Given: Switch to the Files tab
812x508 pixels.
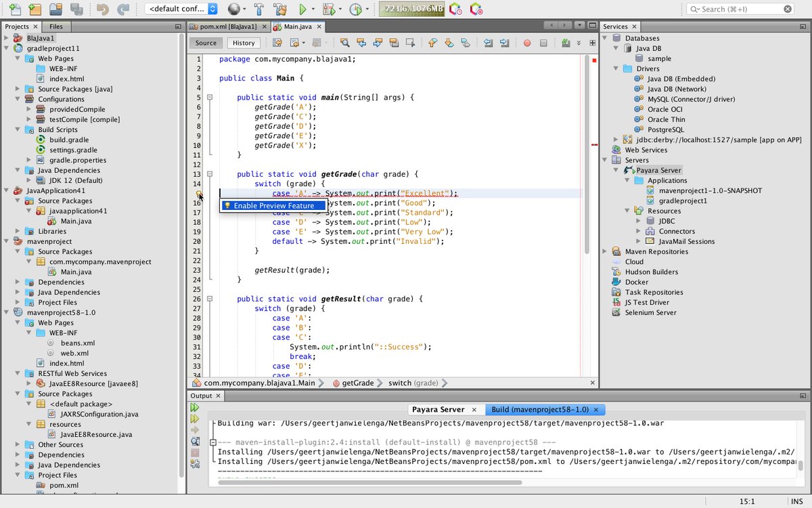Looking at the screenshot, I should pos(55,26).
